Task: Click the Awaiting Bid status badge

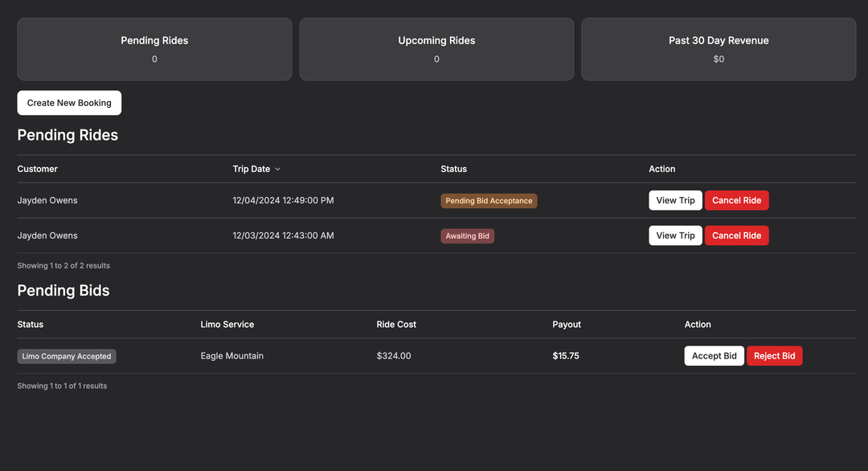Action: 467,235
